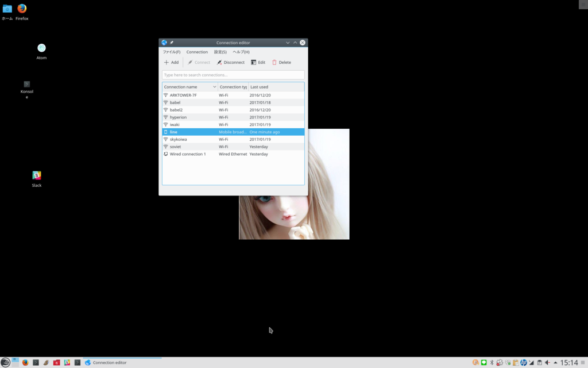
Task: Click the clock to open the calendar
Action: pos(567,362)
